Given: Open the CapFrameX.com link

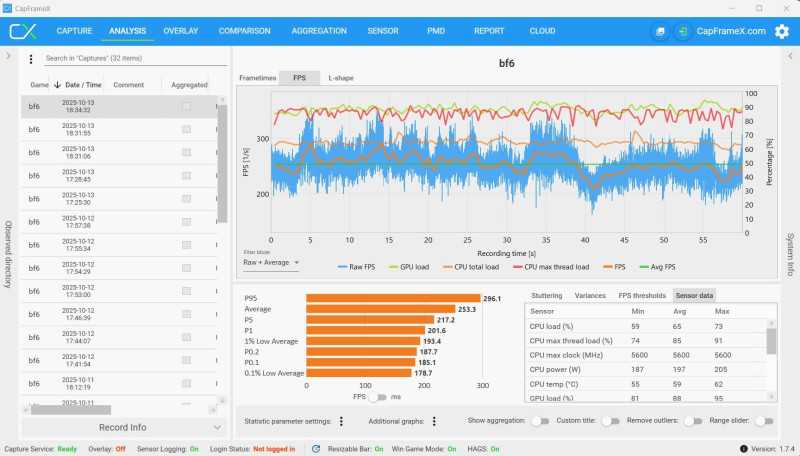Looking at the screenshot, I should coord(731,31).
